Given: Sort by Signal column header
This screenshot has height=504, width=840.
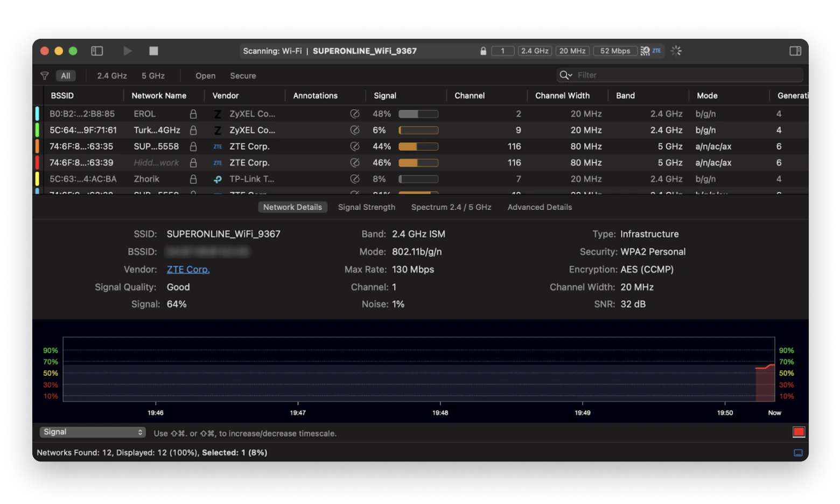Looking at the screenshot, I should [384, 95].
